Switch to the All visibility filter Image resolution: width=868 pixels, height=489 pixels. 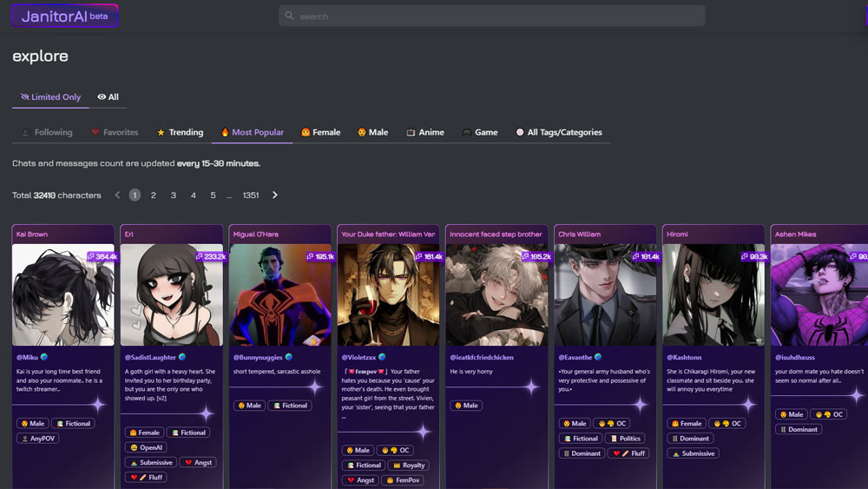[108, 97]
